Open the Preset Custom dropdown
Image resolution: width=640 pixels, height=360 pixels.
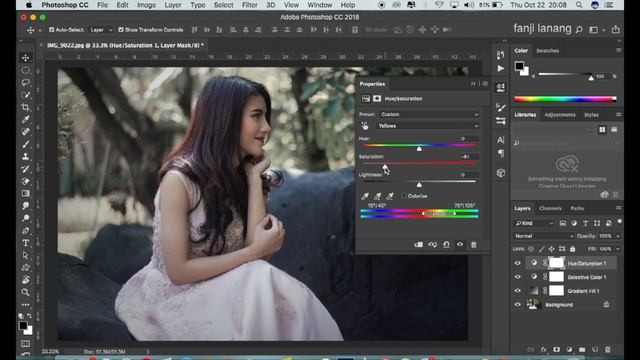[428, 115]
